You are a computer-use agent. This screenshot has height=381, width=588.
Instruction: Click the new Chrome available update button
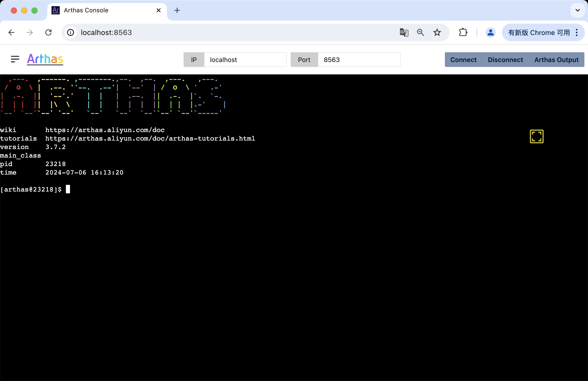point(539,32)
